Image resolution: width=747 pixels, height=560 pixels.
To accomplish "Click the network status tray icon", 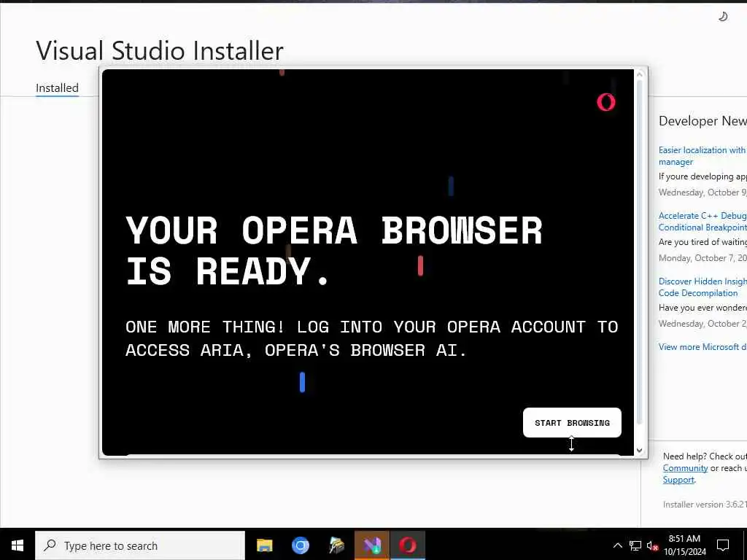I will pyautogui.click(x=635, y=545).
